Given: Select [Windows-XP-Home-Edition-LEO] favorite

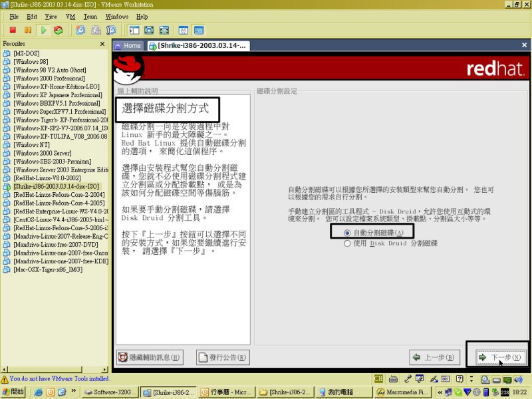Looking at the screenshot, I should (x=57, y=86).
